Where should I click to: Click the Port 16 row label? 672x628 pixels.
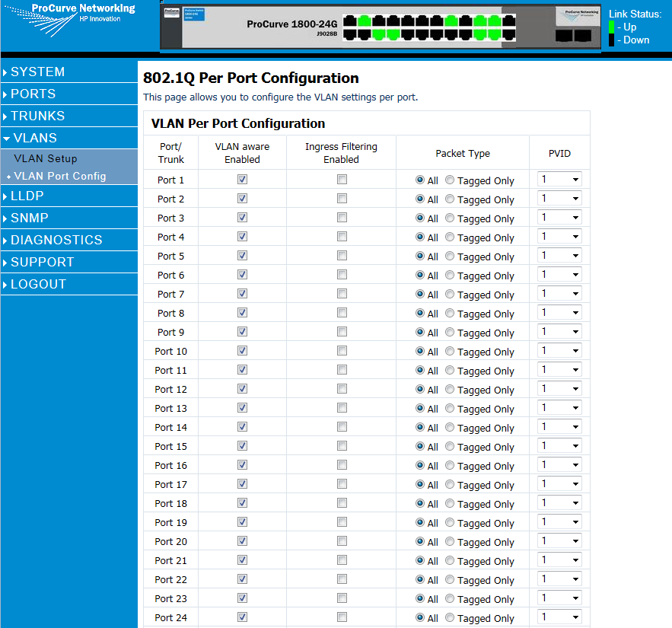pyautogui.click(x=170, y=465)
